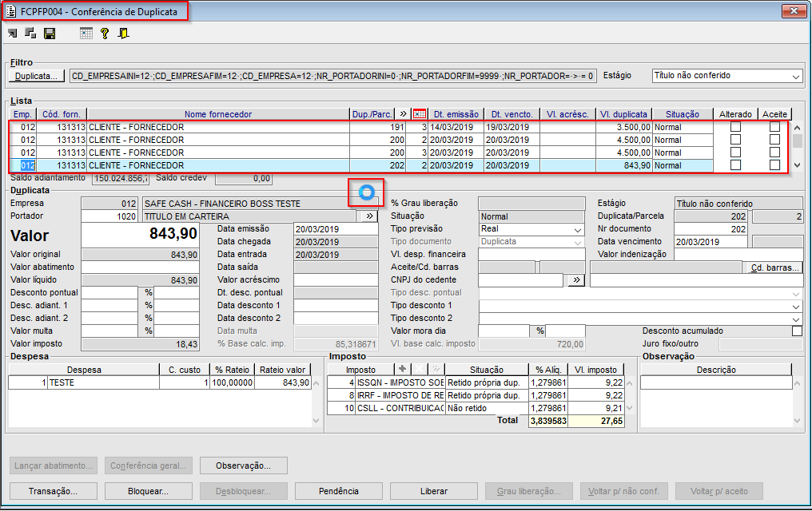Image resolution: width=812 pixels, height=511 pixels.
Task: Open the Tipo previsão dropdown
Action: click(x=577, y=229)
